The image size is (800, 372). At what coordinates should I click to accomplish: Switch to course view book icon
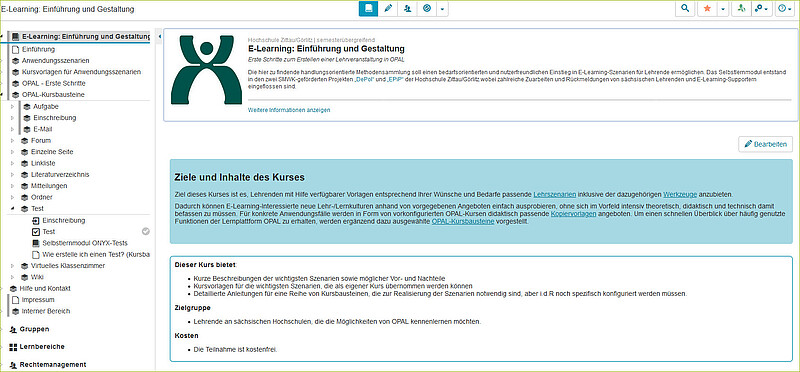tap(368, 8)
